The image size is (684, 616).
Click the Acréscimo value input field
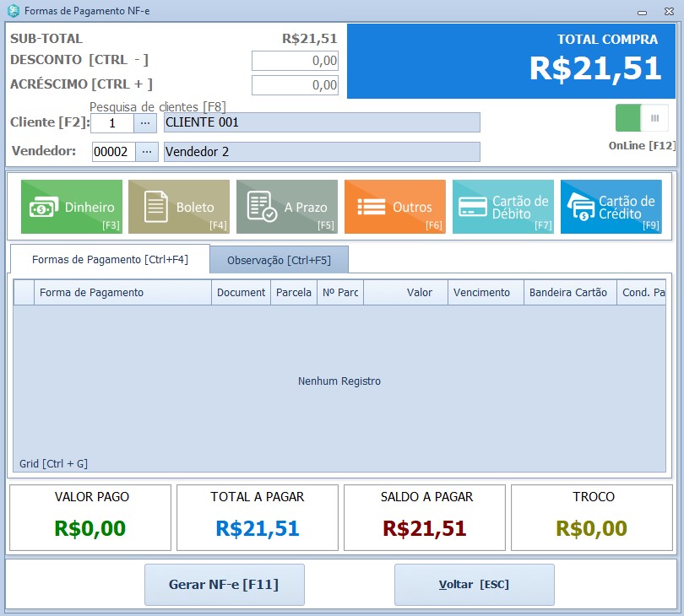[x=295, y=85]
